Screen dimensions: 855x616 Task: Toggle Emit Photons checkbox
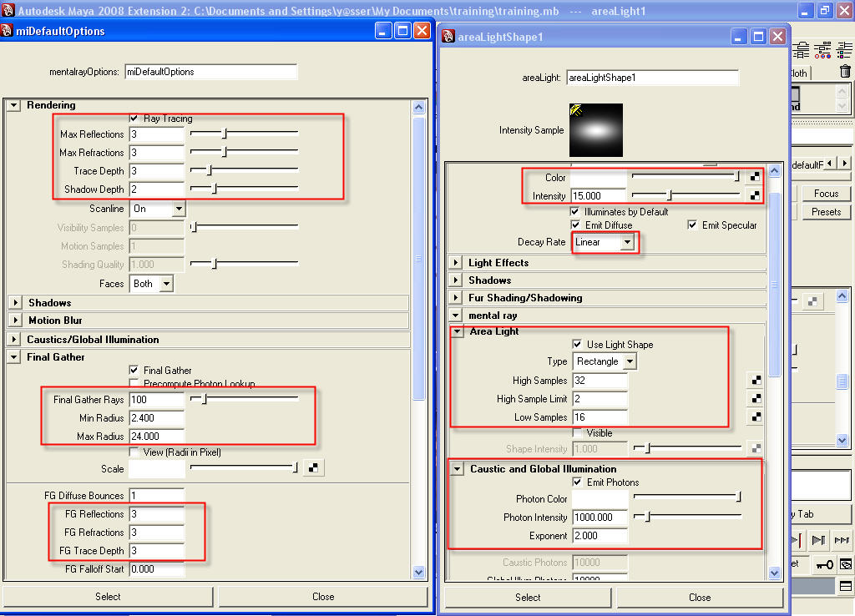click(x=577, y=482)
